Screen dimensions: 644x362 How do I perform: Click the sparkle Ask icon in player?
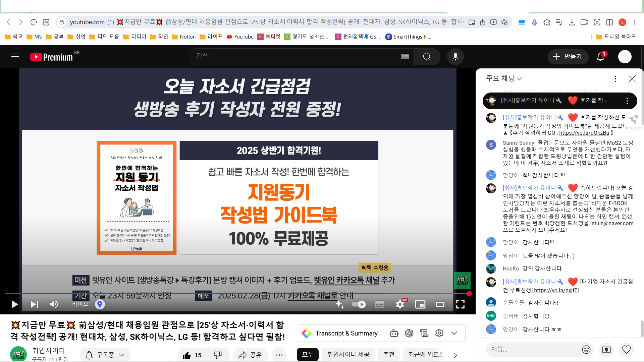tap(339, 304)
